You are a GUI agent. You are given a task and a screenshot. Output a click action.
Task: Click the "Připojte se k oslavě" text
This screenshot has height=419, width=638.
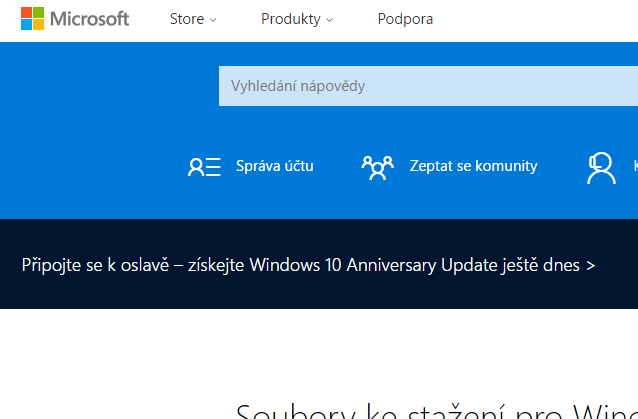point(95,265)
